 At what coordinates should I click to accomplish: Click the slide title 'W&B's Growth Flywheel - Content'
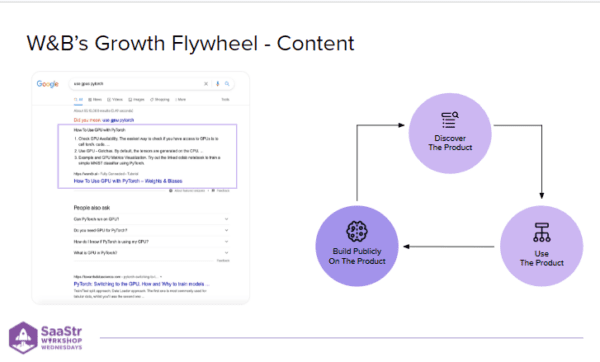click(x=190, y=43)
